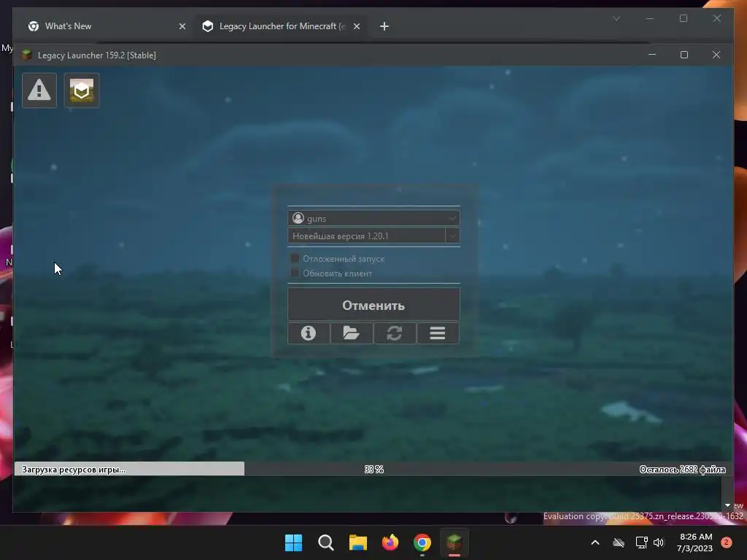The image size is (747, 560).
Task: Minimize the Legacy Launcher window
Action: tap(652, 55)
